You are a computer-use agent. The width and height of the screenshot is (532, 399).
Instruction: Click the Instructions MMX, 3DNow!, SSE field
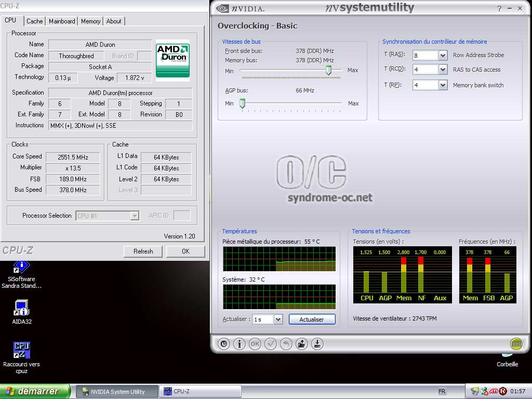click(121, 126)
